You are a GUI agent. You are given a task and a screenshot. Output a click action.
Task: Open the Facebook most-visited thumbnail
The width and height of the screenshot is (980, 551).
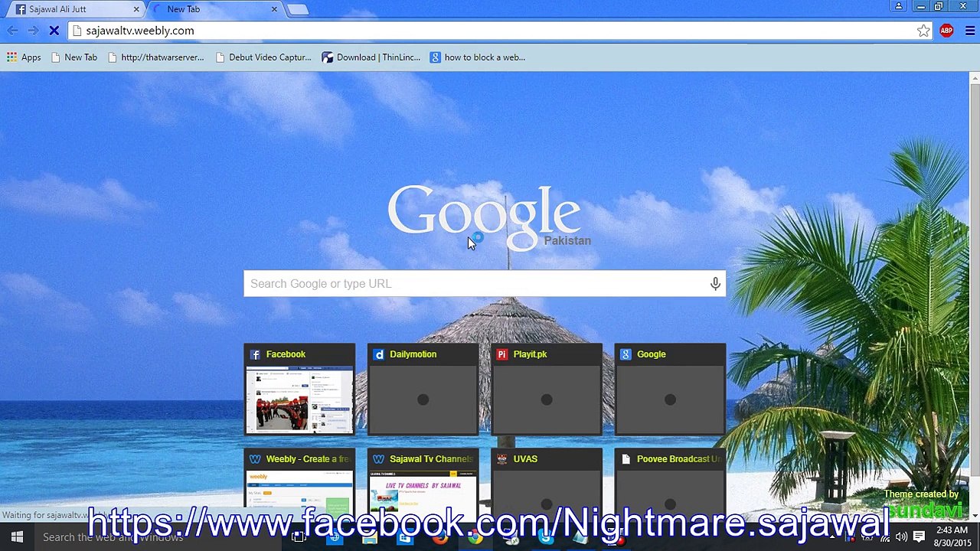coord(299,390)
